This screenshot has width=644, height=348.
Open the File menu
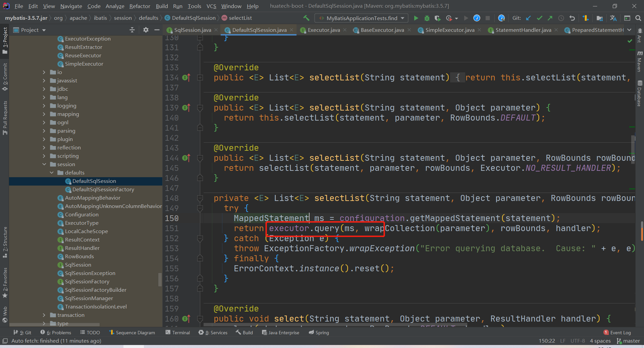(19, 6)
